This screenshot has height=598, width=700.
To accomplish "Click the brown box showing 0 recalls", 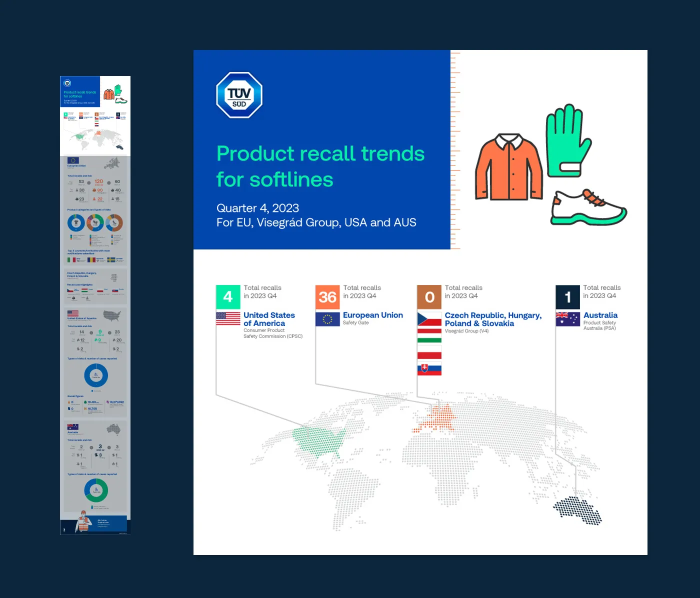I will coord(429,297).
